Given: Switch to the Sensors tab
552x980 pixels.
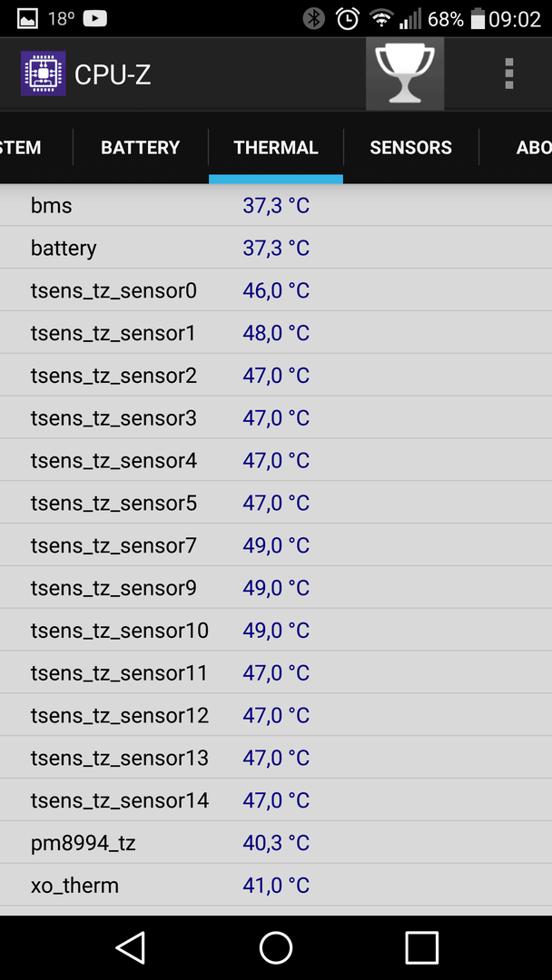Looking at the screenshot, I should click(410, 148).
